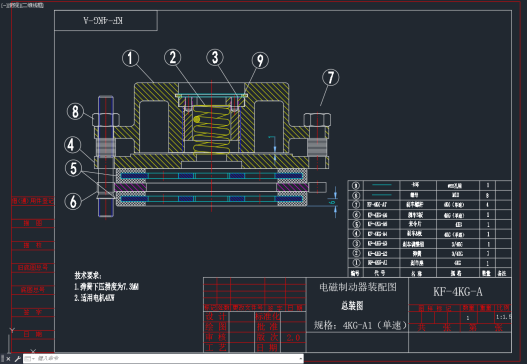
Task: Select callout balloon 5 on the assembly view
Action: [x=73, y=168]
